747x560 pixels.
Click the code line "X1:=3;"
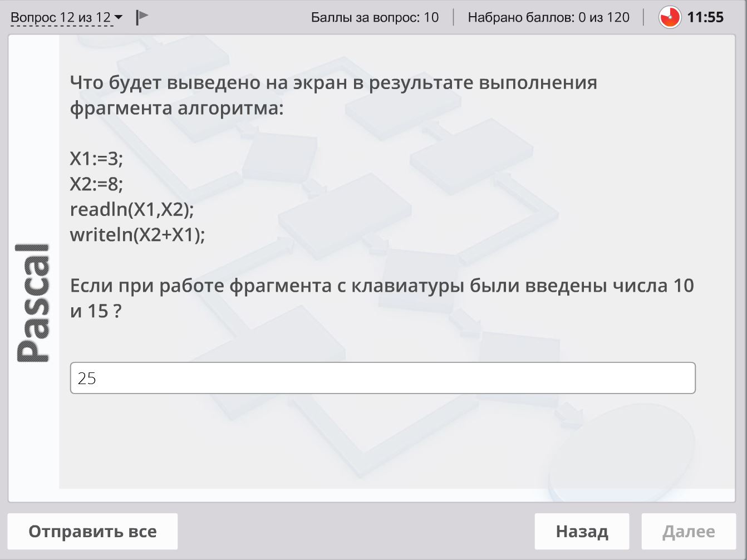96,159
